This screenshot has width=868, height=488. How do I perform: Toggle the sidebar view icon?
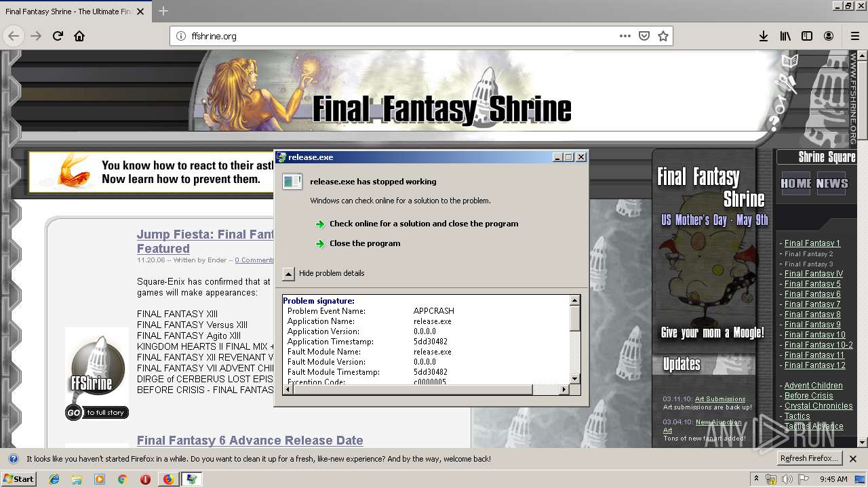(x=807, y=36)
